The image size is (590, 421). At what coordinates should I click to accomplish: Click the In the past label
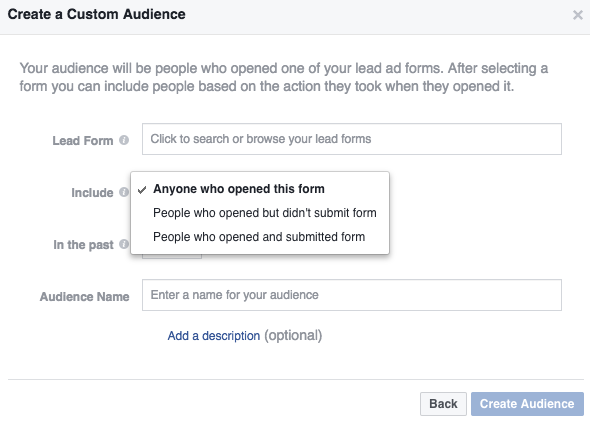point(83,245)
